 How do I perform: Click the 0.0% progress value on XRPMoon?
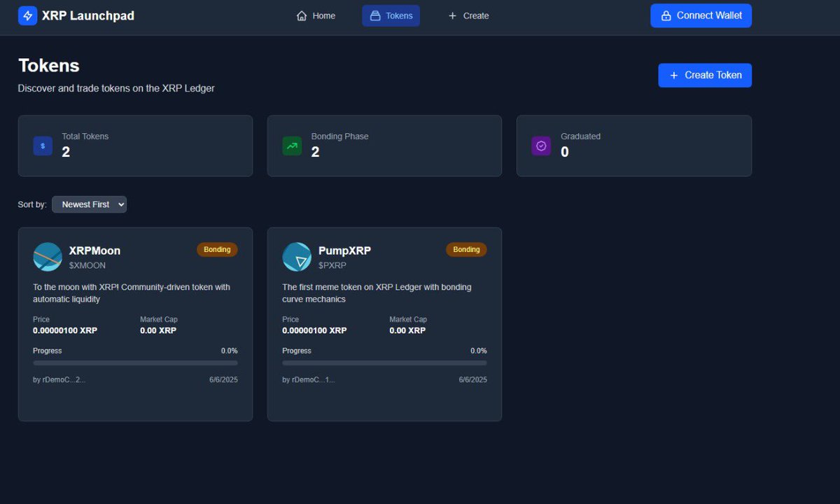click(x=229, y=351)
